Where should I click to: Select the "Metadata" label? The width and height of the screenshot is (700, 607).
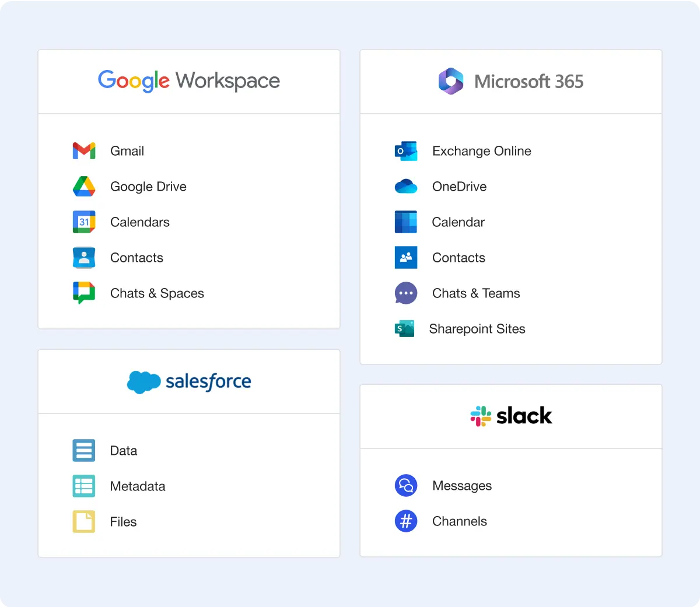[x=138, y=486]
